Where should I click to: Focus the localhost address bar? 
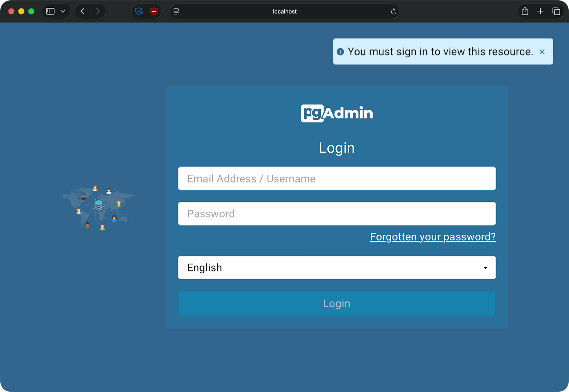pyautogui.click(x=284, y=11)
